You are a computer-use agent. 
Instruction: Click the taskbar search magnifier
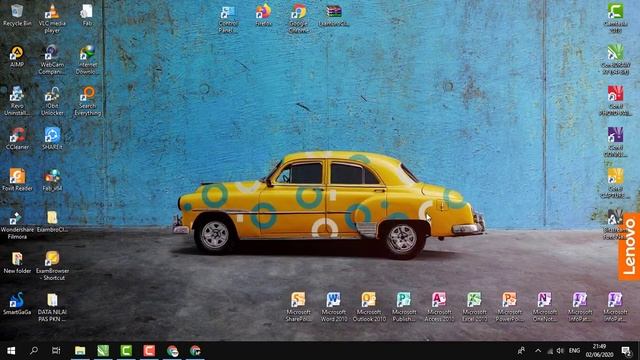(34, 351)
